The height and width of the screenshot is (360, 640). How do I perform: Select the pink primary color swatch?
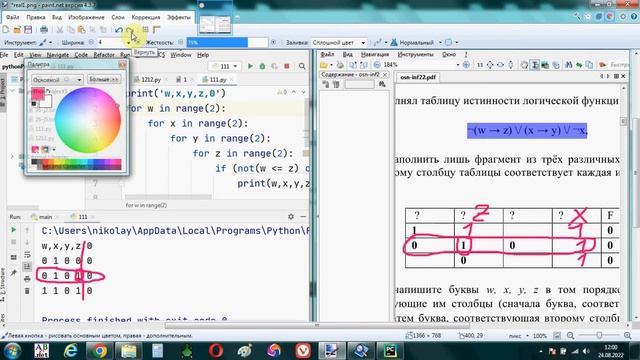(x=38, y=93)
